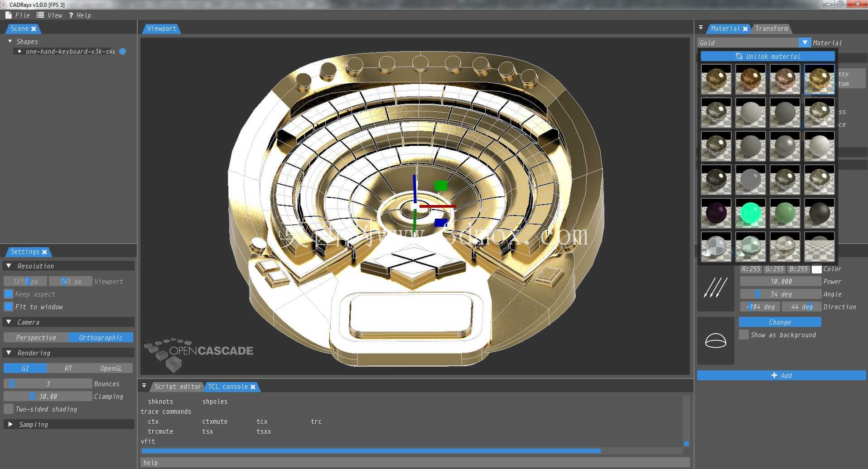Adjust the Clamping slider
The image size is (868, 469).
tap(48, 396)
